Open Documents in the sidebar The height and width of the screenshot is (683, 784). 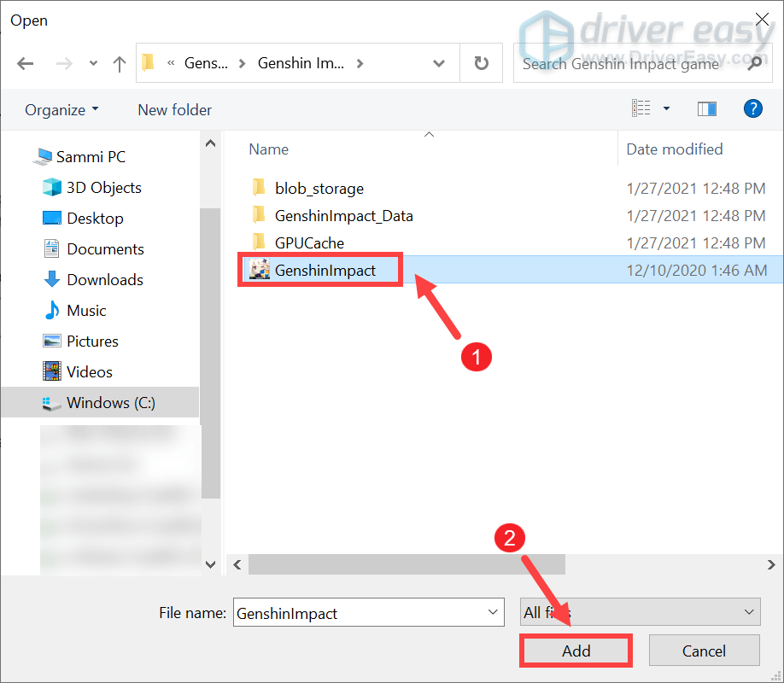(x=106, y=249)
